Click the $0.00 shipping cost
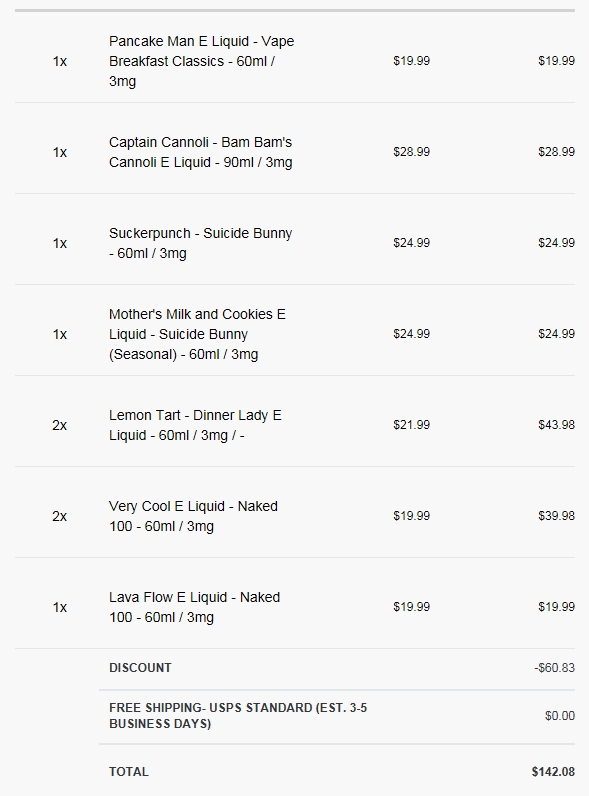The width and height of the screenshot is (589, 796). point(560,715)
